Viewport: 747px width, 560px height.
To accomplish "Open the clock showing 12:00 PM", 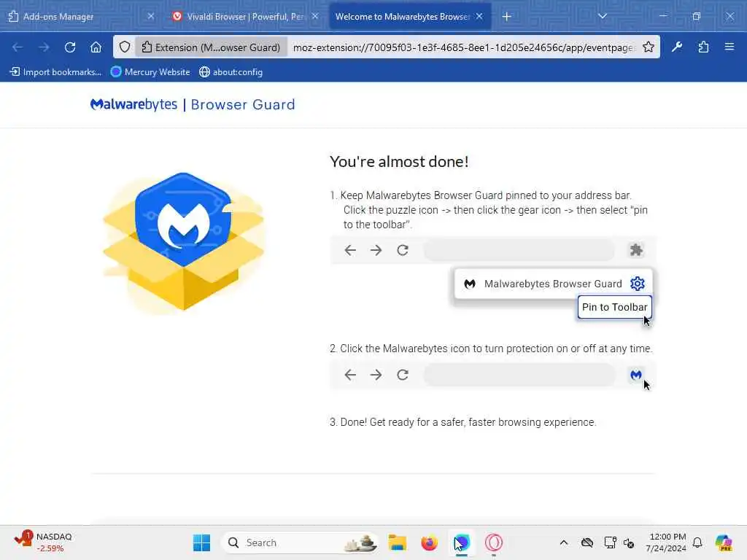I will (666, 542).
